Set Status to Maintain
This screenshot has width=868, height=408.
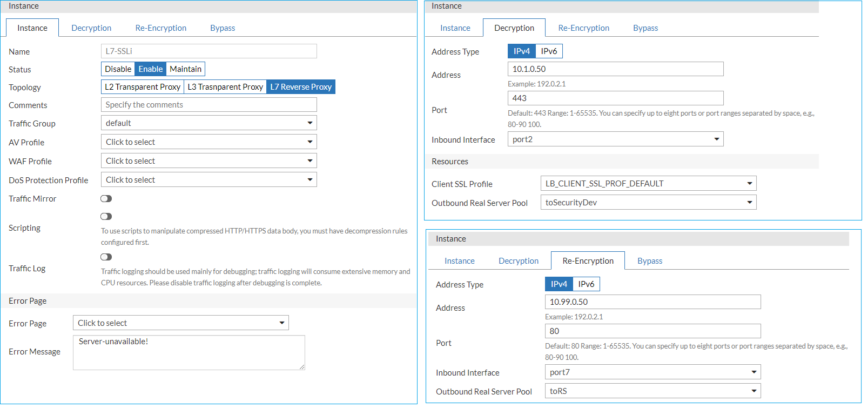tap(185, 69)
